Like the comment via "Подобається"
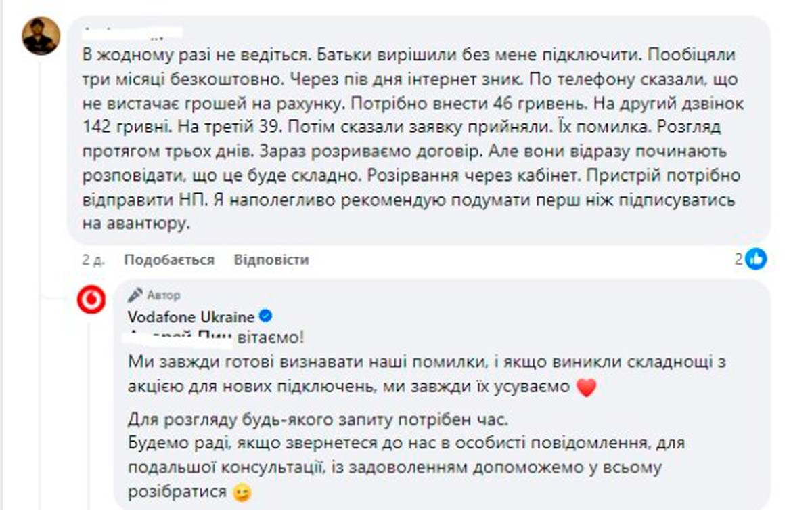This screenshot has width=812, height=510. 169,260
